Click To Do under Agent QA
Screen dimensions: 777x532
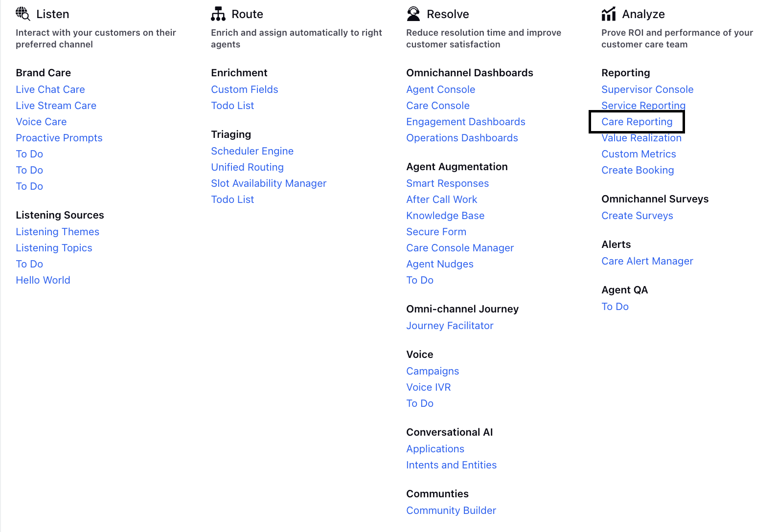click(615, 307)
